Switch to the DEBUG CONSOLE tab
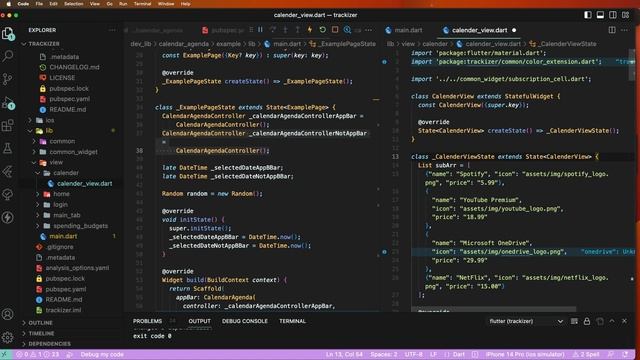 pyautogui.click(x=245, y=321)
